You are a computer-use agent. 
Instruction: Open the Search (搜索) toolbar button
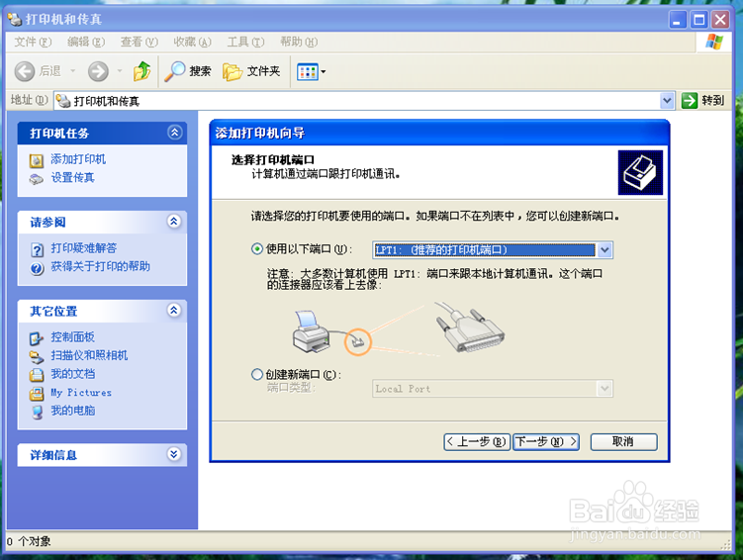tap(187, 71)
